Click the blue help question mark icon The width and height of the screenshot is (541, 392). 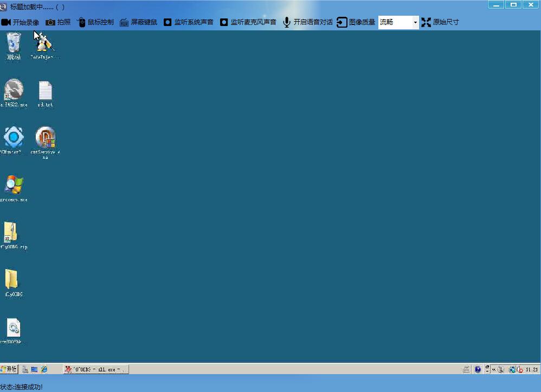(x=478, y=370)
